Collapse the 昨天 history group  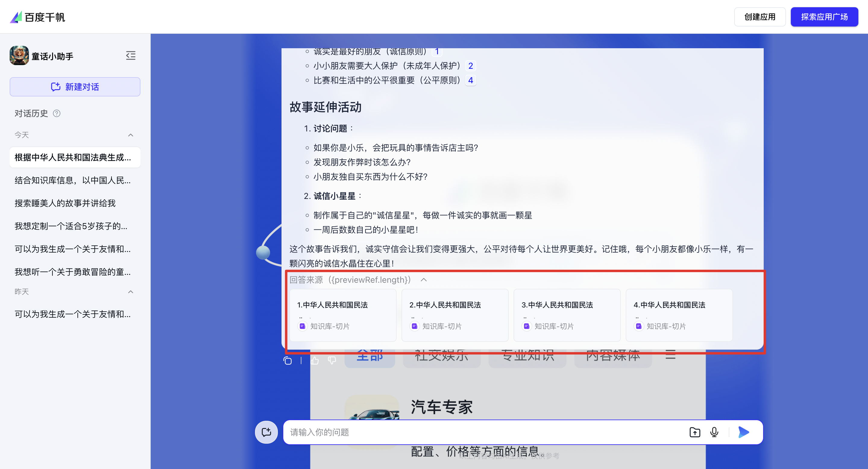(x=131, y=292)
